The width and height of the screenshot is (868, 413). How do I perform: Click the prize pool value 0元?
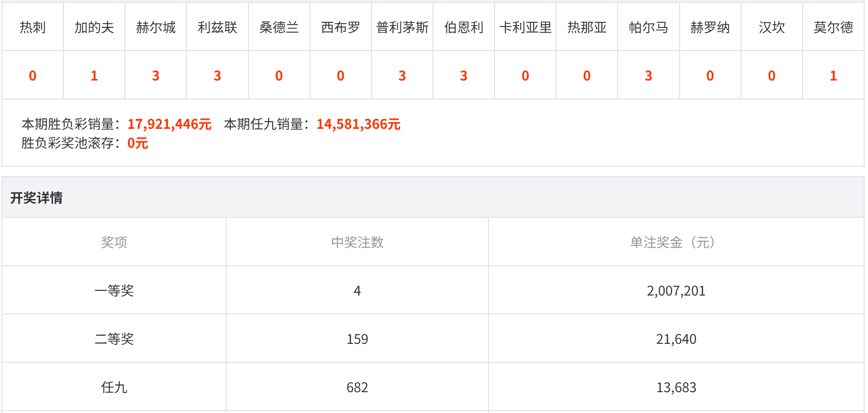click(x=138, y=143)
